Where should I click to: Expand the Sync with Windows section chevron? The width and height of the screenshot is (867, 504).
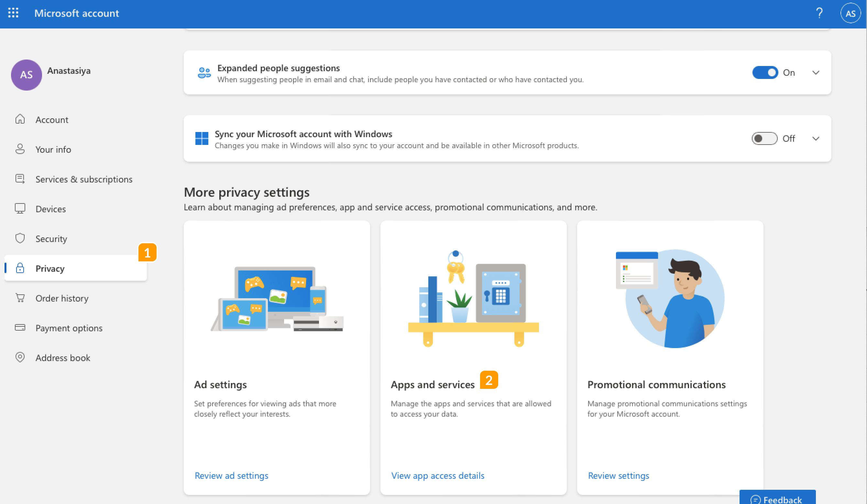[x=816, y=139]
